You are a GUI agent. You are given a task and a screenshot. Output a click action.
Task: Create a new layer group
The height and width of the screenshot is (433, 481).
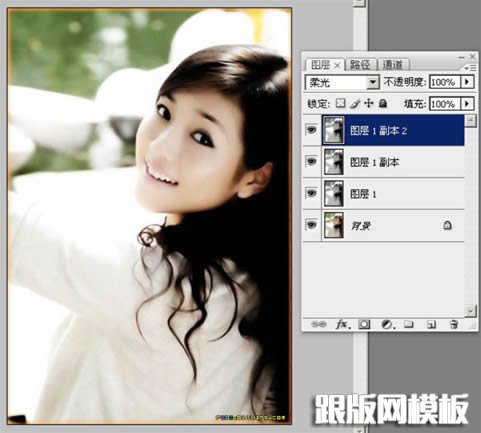[x=409, y=324]
